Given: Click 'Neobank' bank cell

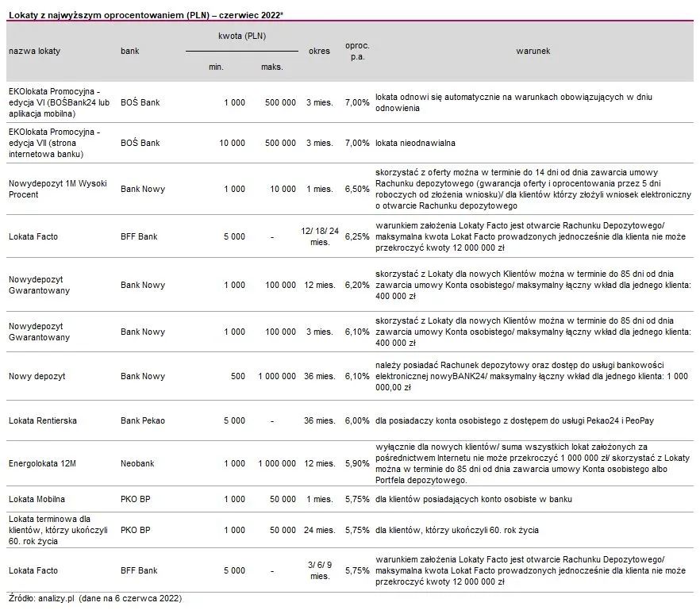Looking at the screenshot, I should [137, 463].
